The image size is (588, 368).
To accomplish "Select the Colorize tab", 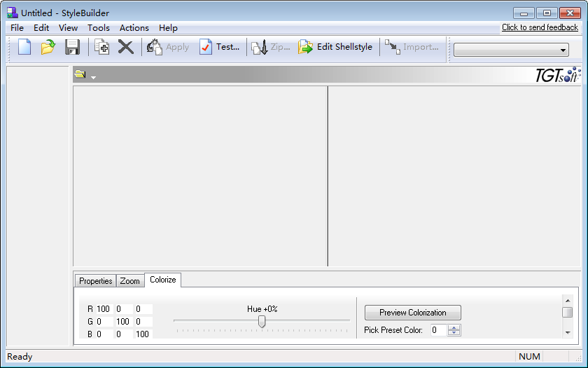I will tap(162, 280).
